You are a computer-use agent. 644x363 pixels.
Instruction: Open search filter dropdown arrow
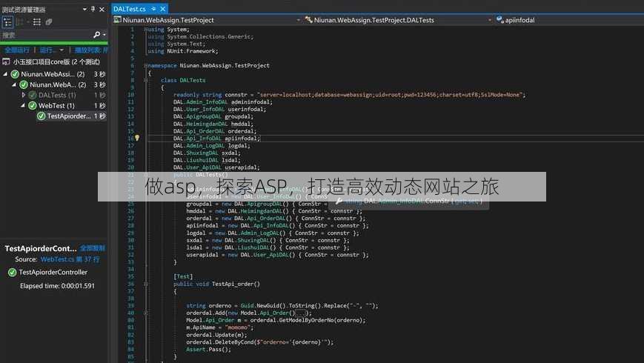point(104,35)
